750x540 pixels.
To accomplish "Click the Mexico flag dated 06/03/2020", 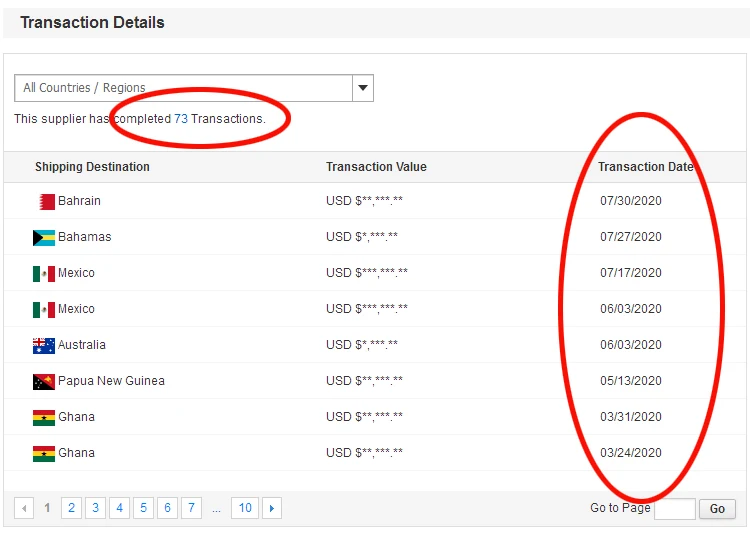I will 44,309.
